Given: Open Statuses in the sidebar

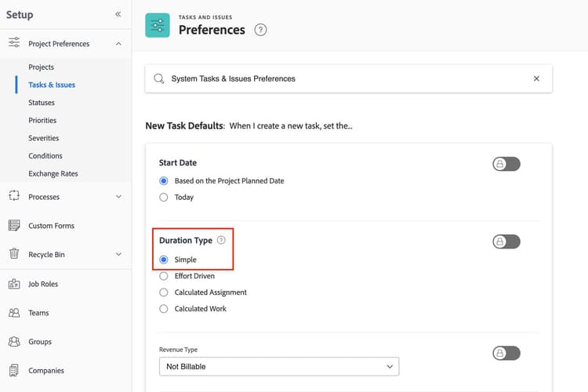Looking at the screenshot, I should [42, 103].
